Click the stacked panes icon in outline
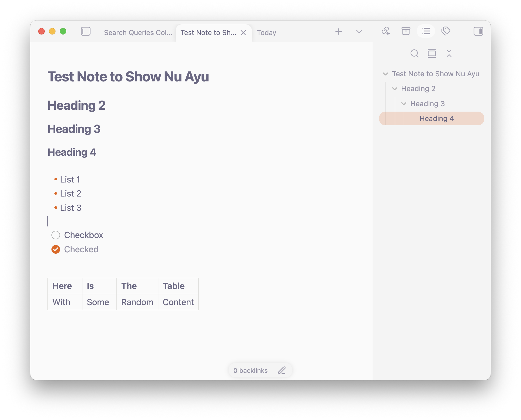The width and height of the screenshot is (521, 420). pyautogui.click(x=432, y=53)
